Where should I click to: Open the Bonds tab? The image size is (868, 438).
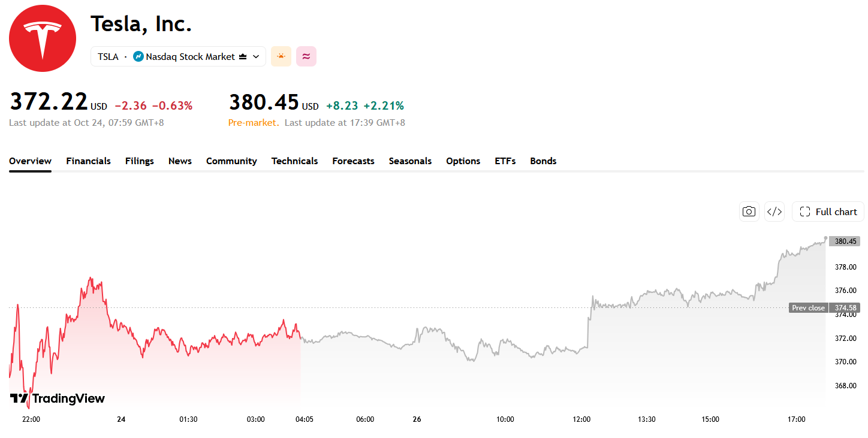point(543,161)
